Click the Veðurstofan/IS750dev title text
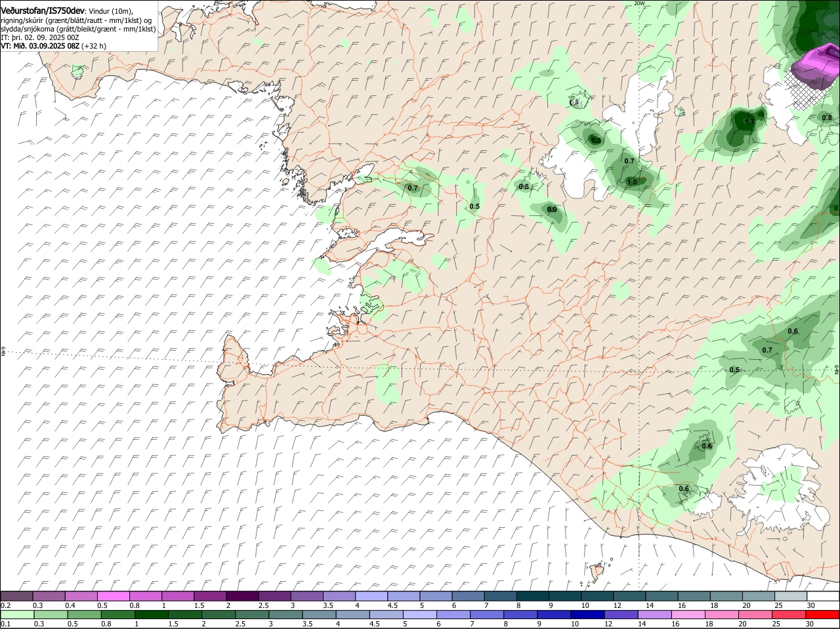The height and width of the screenshot is (629, 840). tap(43, 11)
